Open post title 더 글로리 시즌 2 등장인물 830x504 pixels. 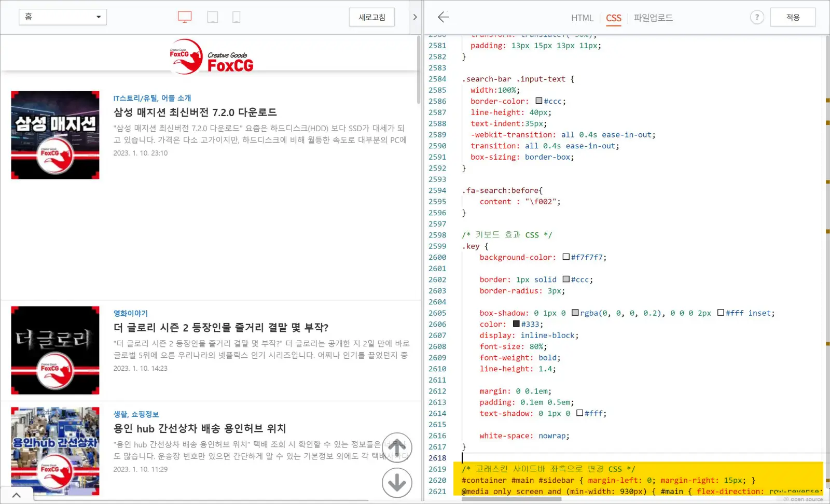[221, 327]
